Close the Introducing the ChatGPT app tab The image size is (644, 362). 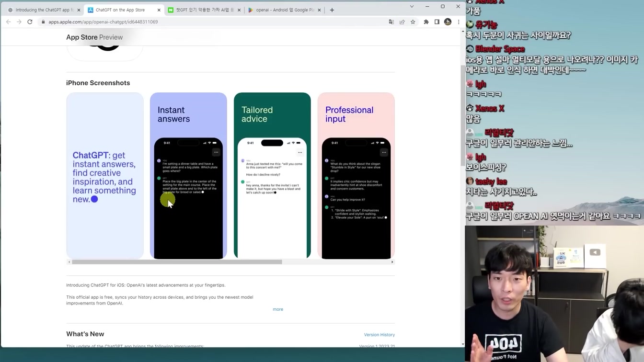click(x=79, y=10)
